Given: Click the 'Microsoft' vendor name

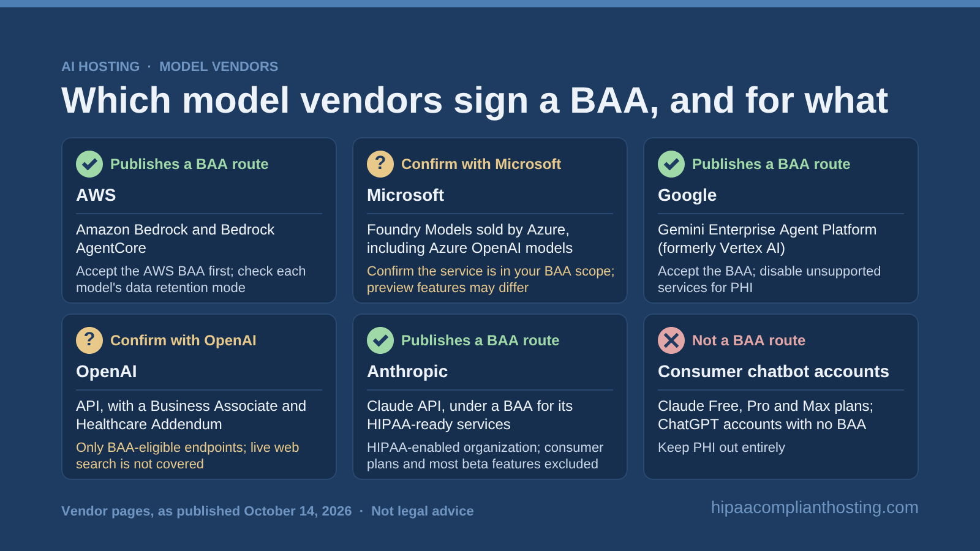Looking at the screenshot, I should pyautogui.click(x=405, y=195).
